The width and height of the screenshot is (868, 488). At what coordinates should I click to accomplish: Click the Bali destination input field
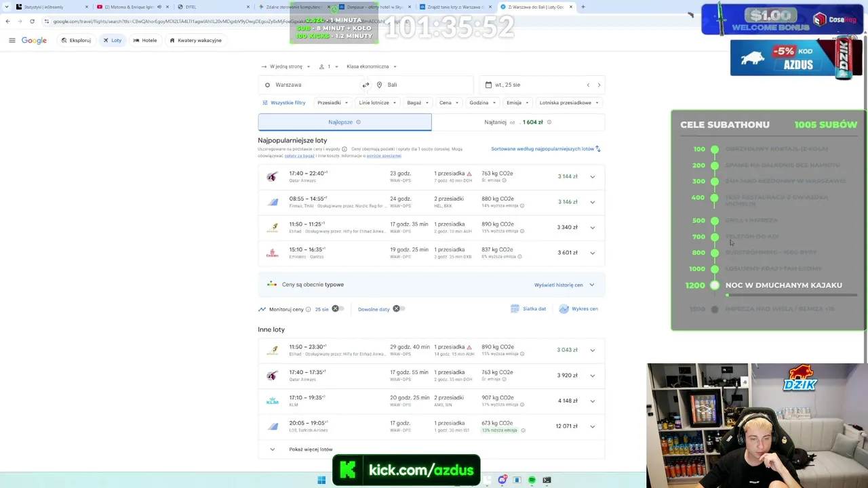421,85
